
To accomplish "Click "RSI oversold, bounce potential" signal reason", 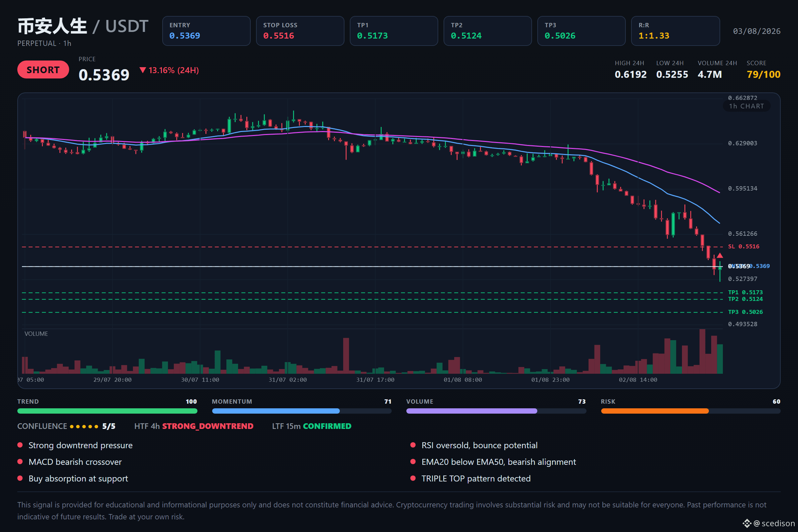I will [479, 446].
